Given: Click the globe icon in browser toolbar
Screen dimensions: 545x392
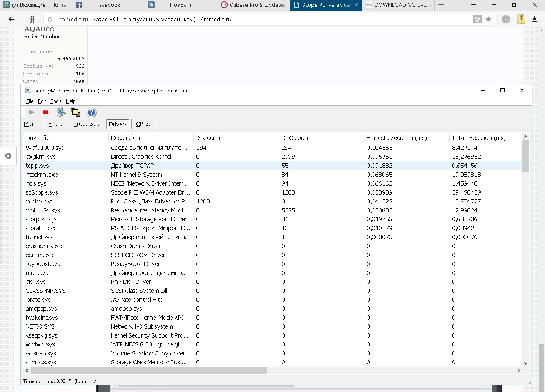Looking at the screenshot, I should (x=506, y=19).
